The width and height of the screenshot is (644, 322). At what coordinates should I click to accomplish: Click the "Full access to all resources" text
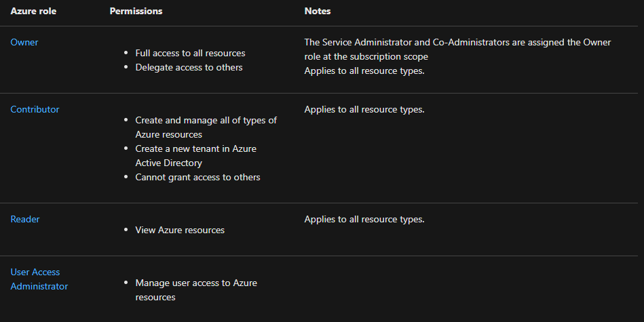[190, 53]
